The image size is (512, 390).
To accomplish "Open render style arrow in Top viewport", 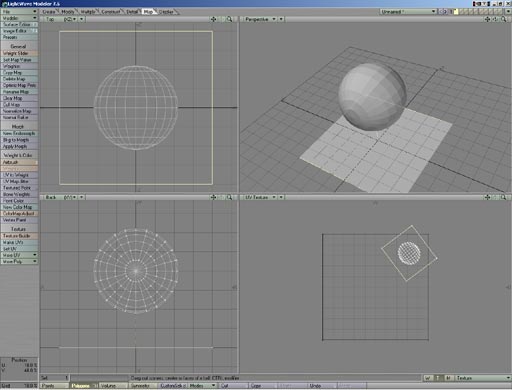I will [82, 19].
